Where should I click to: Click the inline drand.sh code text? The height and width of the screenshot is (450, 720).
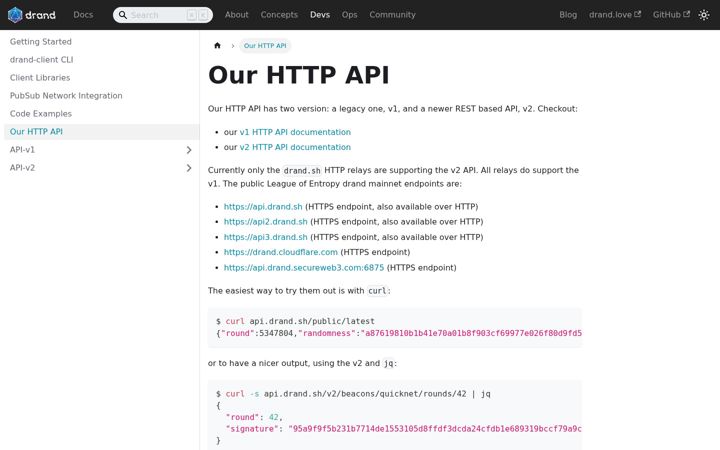[302, 170]
